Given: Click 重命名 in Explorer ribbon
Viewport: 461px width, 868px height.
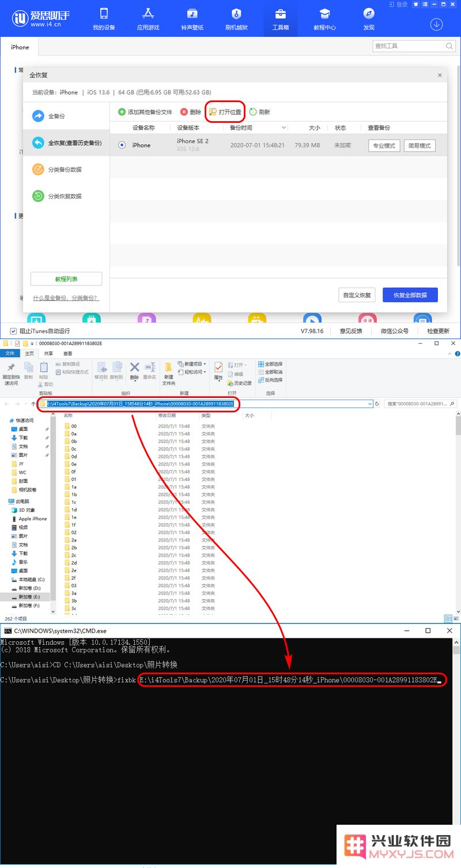Looking at the screenshot, I should click(150, 370).
